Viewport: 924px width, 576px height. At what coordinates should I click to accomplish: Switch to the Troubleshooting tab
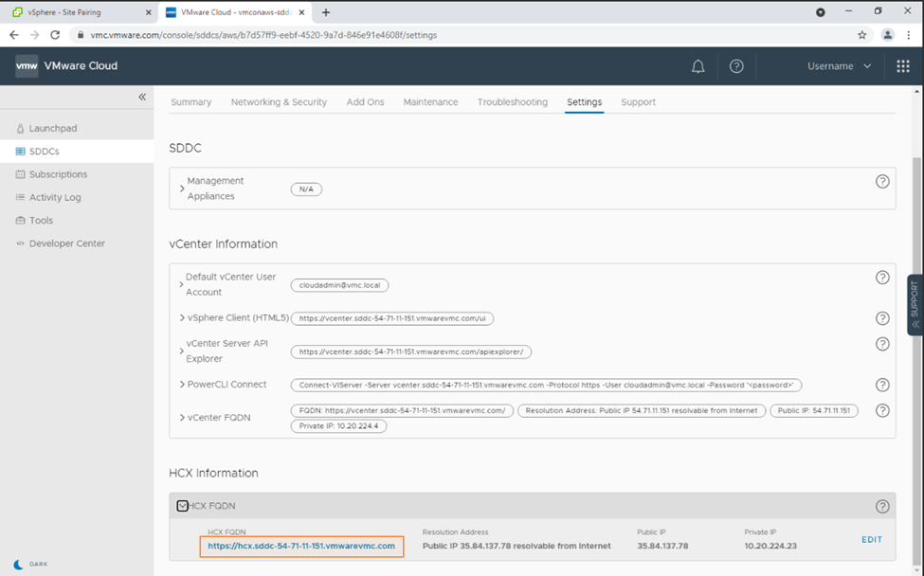tap(512, 102)
